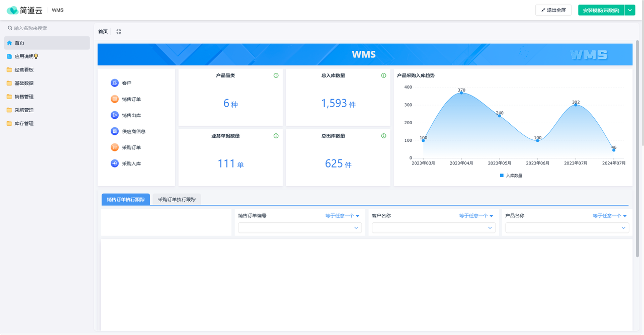Open 首页 in the sidebar
The width and height of the screenshot is (644, 335).
(x=47, y=43)
